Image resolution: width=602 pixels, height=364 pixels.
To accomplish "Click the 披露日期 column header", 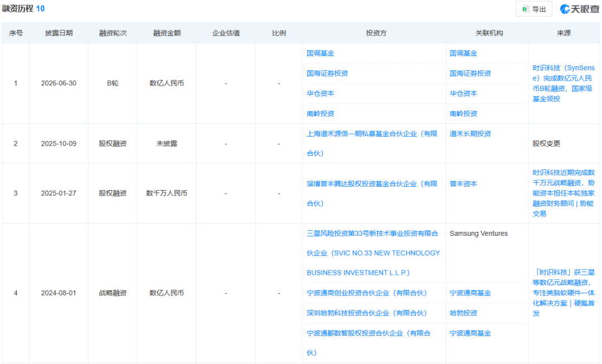I will [59, 33].
